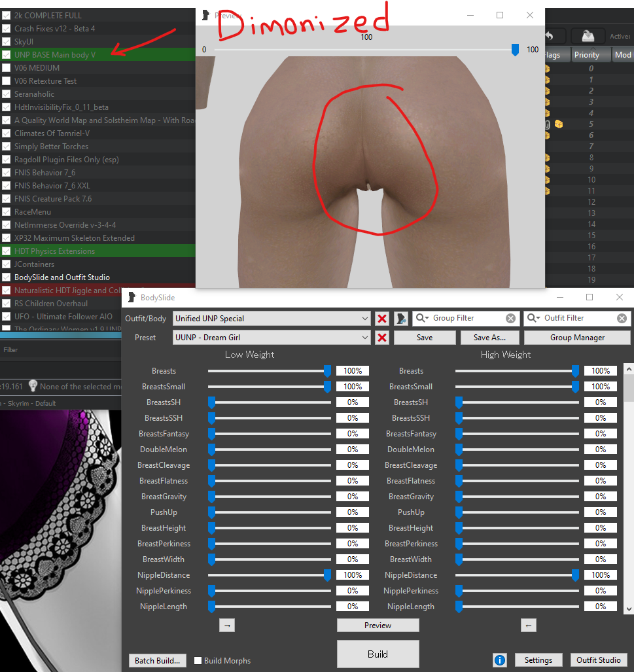The width and height of the screenshot is (634, 672).
Task: Click the undo arrow icon in Mod Organizer
Action: [x=550, y=37]
